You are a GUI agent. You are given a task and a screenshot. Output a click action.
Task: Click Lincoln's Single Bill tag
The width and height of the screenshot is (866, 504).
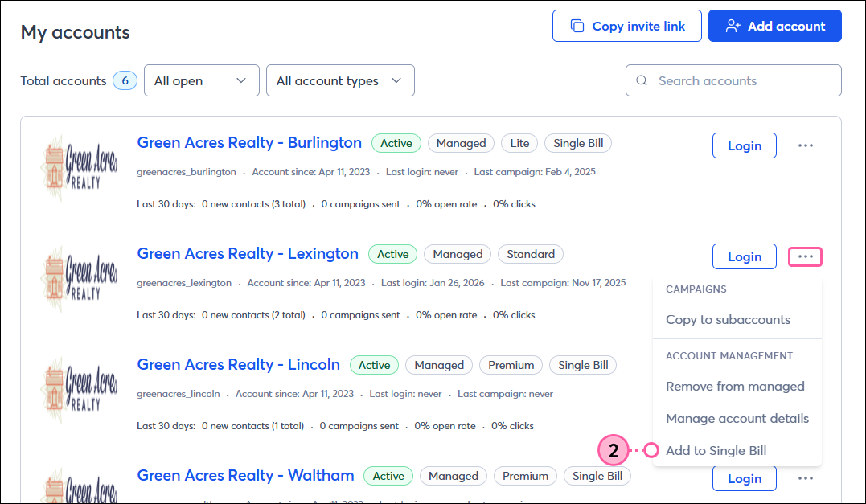583,365
